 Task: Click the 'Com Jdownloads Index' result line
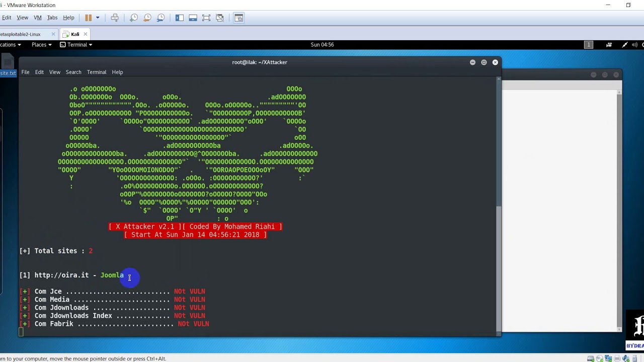coord(112,316)
